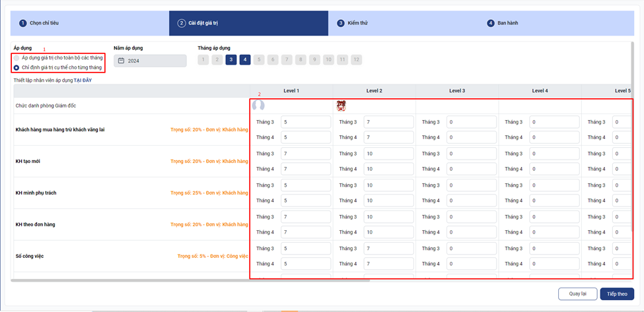
Task: Select 'Áp dụng giá trị cho toàn bộ các tháng'
Action: pos(17,58)
